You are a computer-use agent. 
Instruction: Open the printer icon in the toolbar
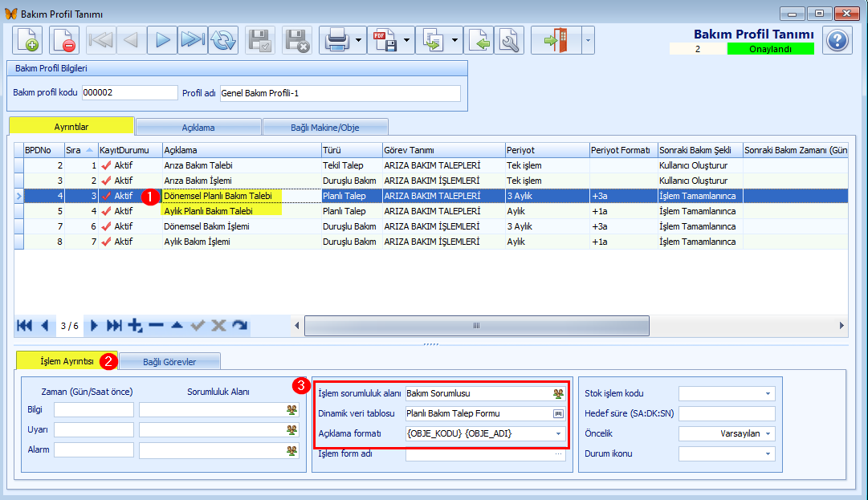click(336, 40)
